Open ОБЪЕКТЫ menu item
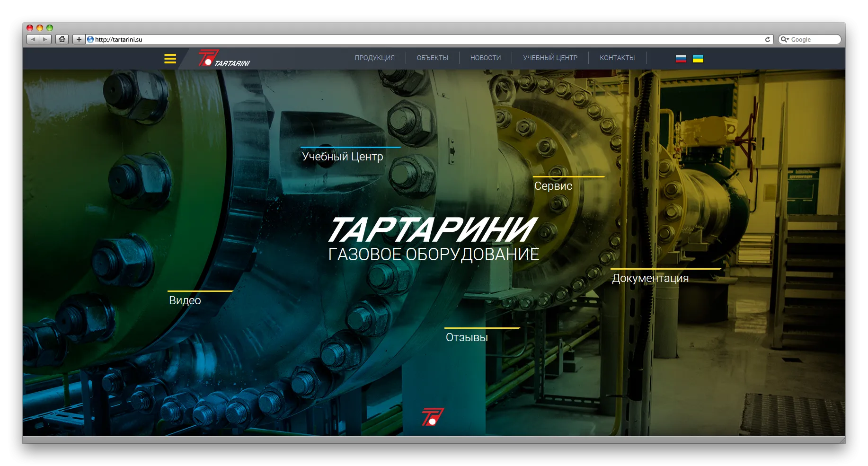Screen dimensions: 868x466 click(432, 58)
